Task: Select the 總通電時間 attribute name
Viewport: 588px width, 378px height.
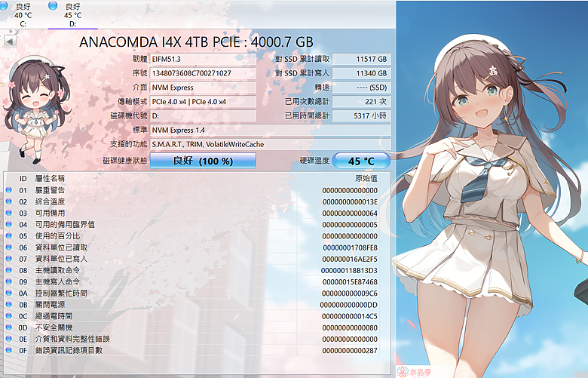Action: point(54,316)
